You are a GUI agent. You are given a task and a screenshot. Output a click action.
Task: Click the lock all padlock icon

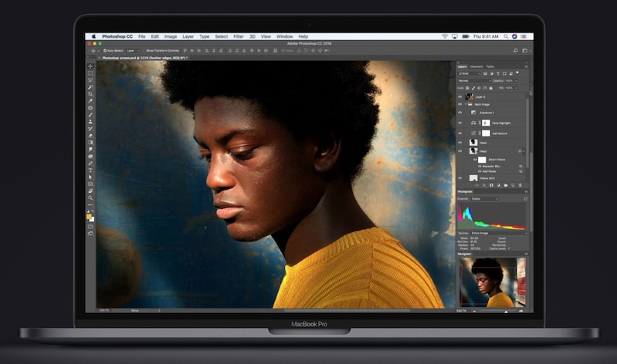[x=490, y=88]
